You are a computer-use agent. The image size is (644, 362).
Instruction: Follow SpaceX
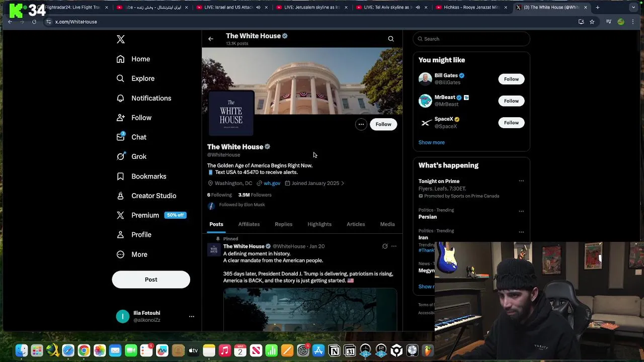point(511,123)
